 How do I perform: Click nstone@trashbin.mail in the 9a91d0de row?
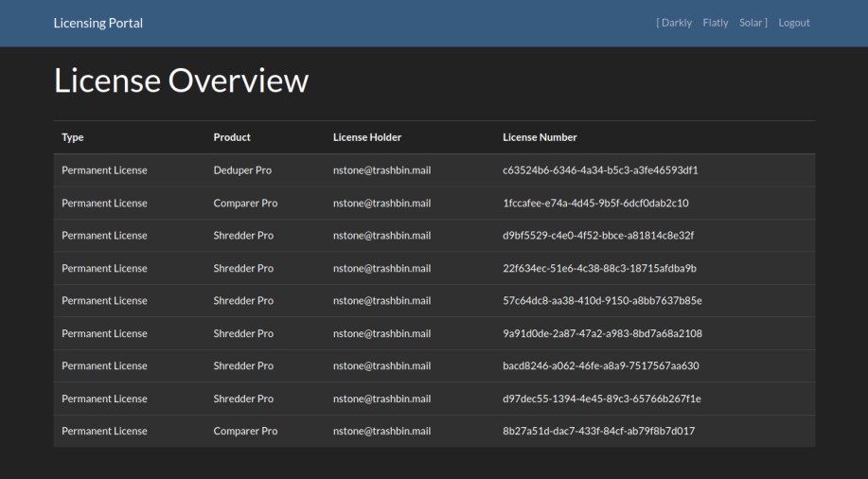tap(382, 333)
